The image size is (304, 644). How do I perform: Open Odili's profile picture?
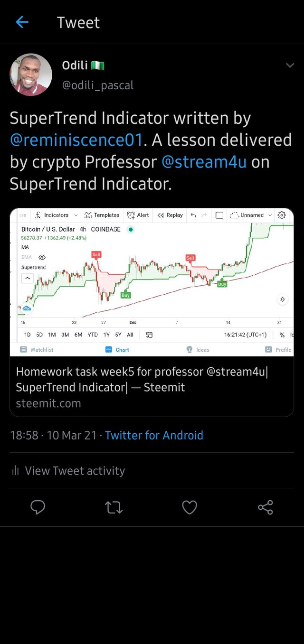point(31,75)
